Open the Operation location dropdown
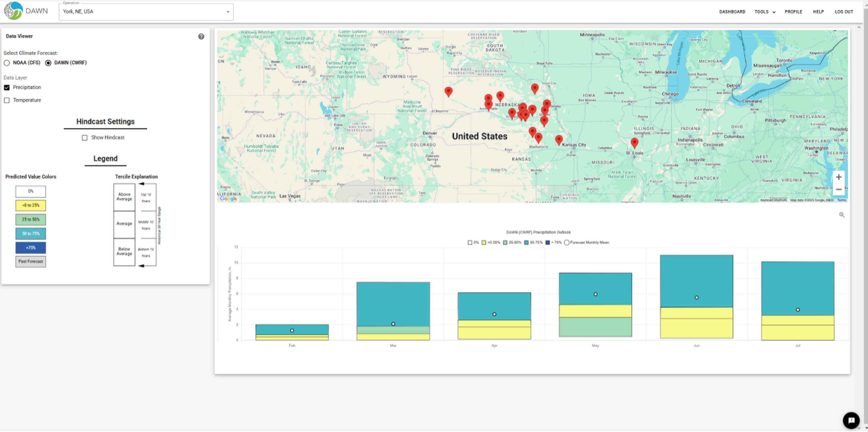 point(228,11)
